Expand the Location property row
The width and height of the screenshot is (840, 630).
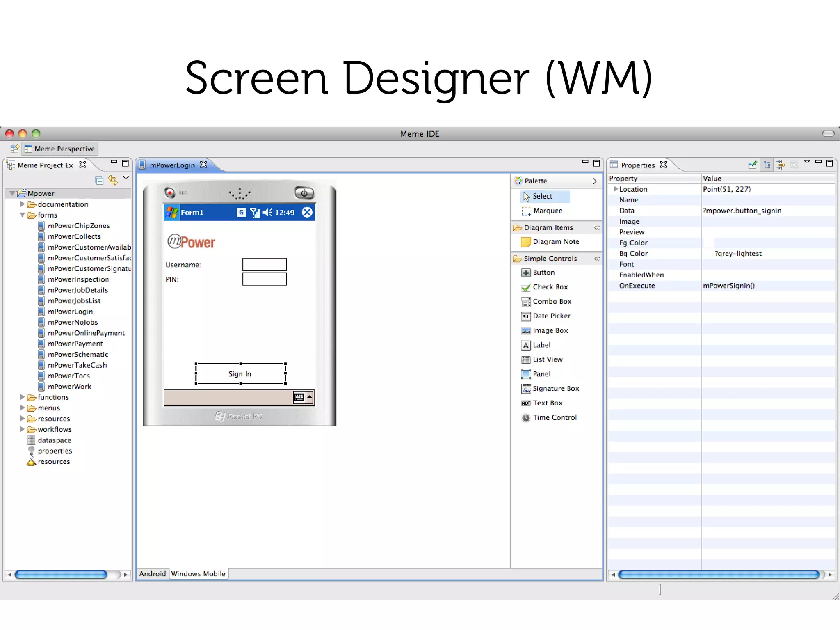(x=615, y=189)
